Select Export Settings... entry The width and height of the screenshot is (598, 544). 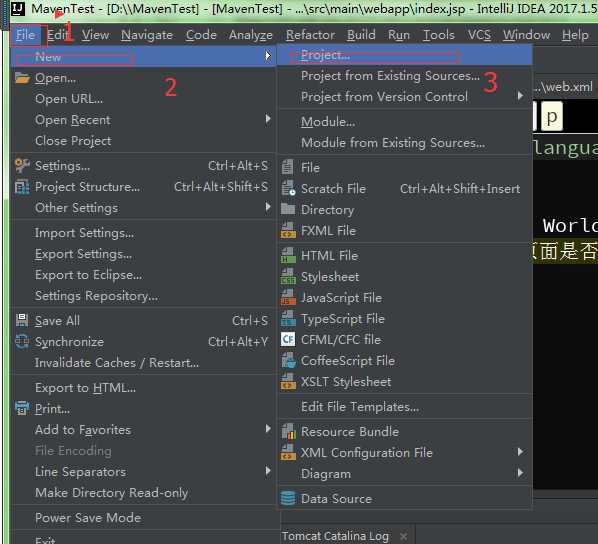pos(143,254)
